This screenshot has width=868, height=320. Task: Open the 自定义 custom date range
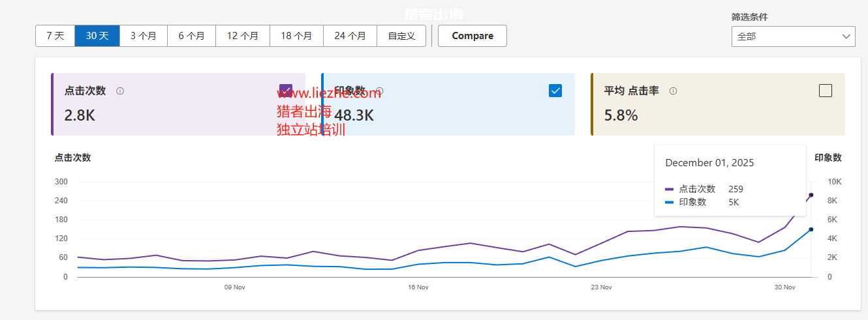pyautogui.click(x=401, y=36)
